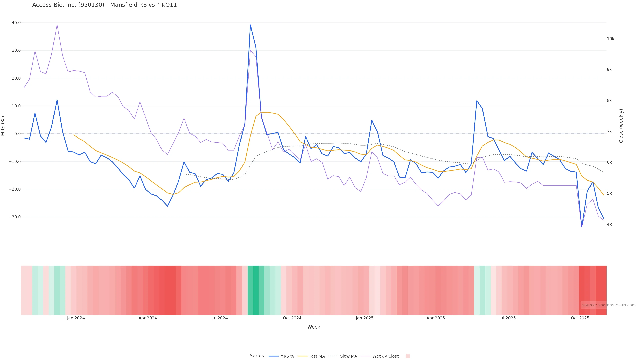Screen dimensions: 644x362
Task: Click the 40.0 y-axis tick label
Action: pyautogui.click(x=16, y=23)
